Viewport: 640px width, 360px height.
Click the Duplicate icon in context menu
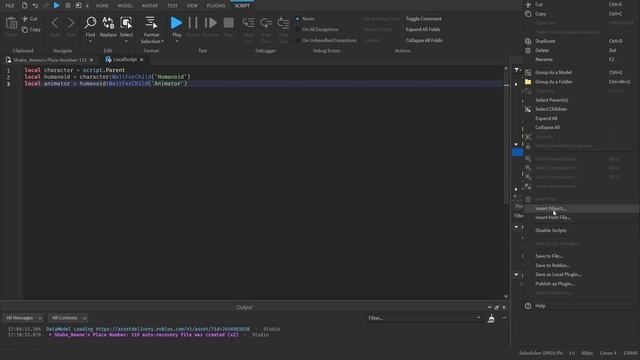(528, 41)
